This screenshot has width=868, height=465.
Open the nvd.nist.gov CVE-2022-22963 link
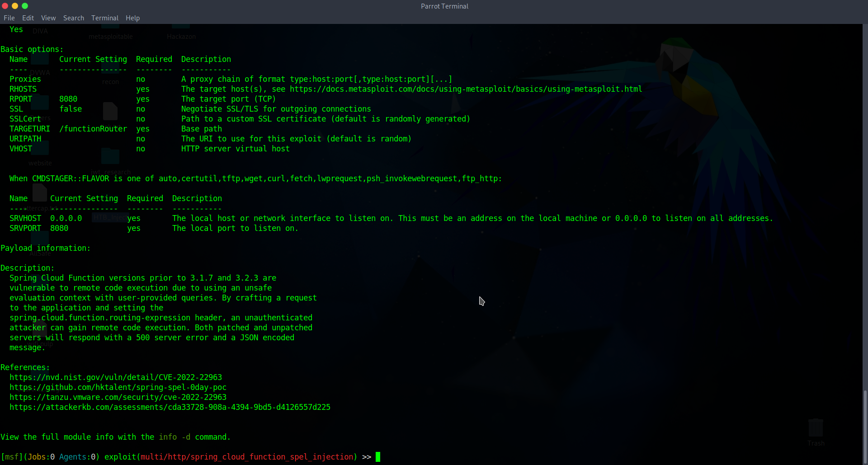(116, 377)
